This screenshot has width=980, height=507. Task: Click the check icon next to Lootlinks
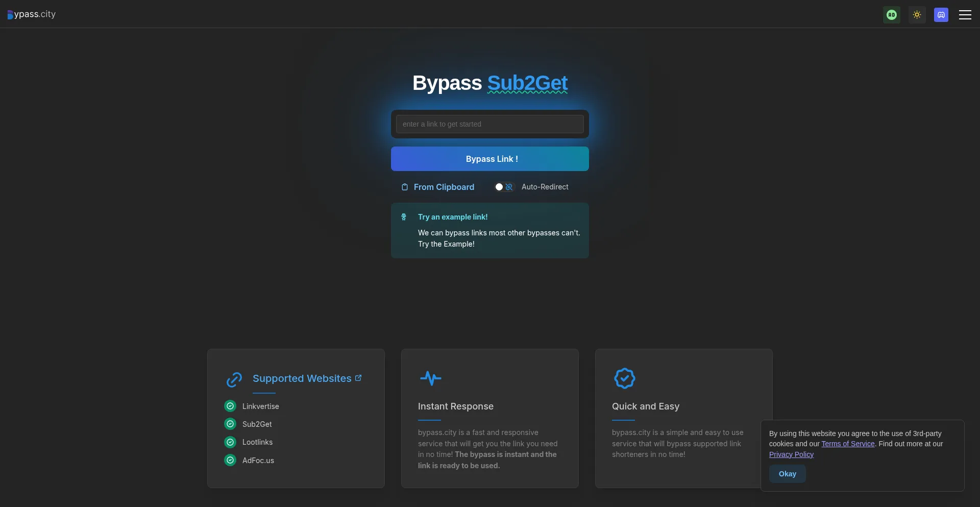pyautogui.click(x=230, y=442)
